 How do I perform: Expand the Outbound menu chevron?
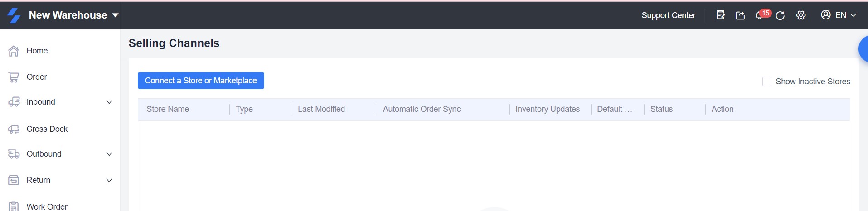point(109,154)
